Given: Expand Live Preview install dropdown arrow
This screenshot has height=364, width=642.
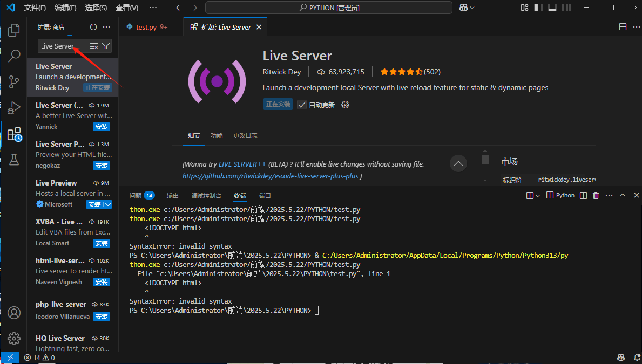Looking at the screenshot, I should [107, 204].
